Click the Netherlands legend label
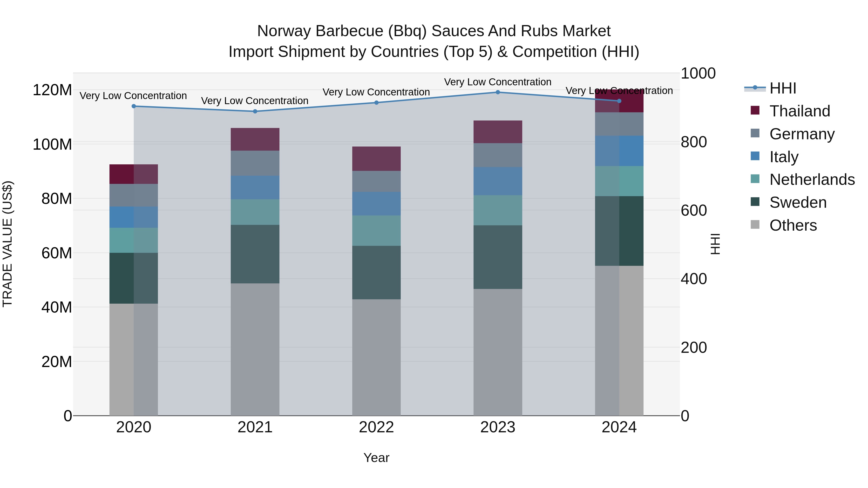This screenshot has width=868, height=488. point(812,180)
